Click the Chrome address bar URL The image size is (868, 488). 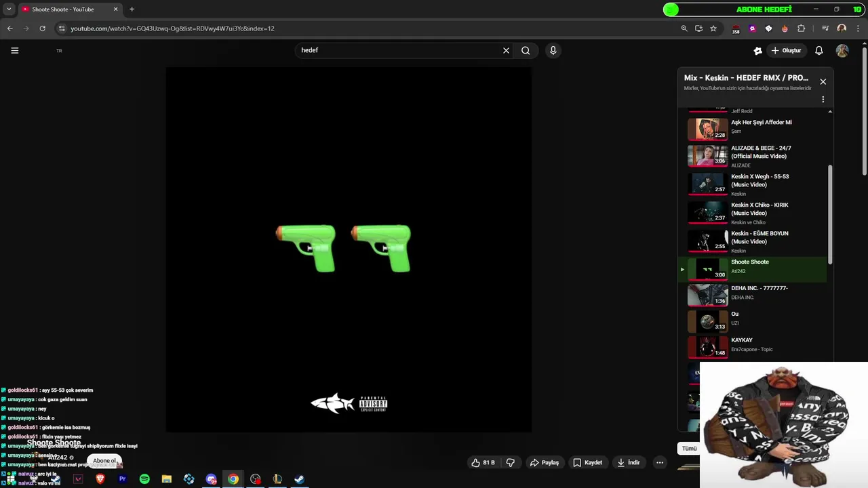pos(172,28)
